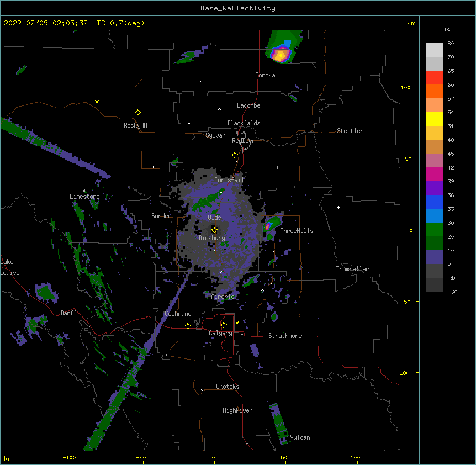Select the purple 36-39 dBZ legend swatch

434,188
